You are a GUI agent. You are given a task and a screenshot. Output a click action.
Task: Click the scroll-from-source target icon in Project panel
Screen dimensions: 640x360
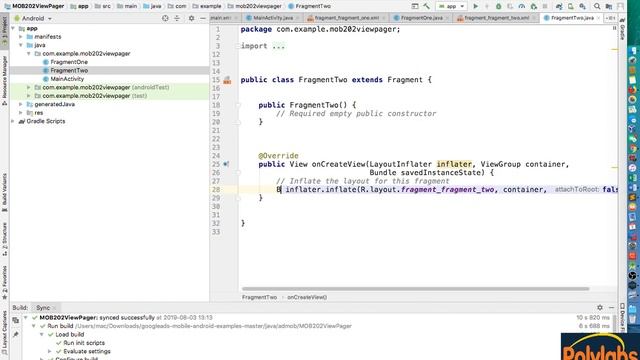click(165, 18)
